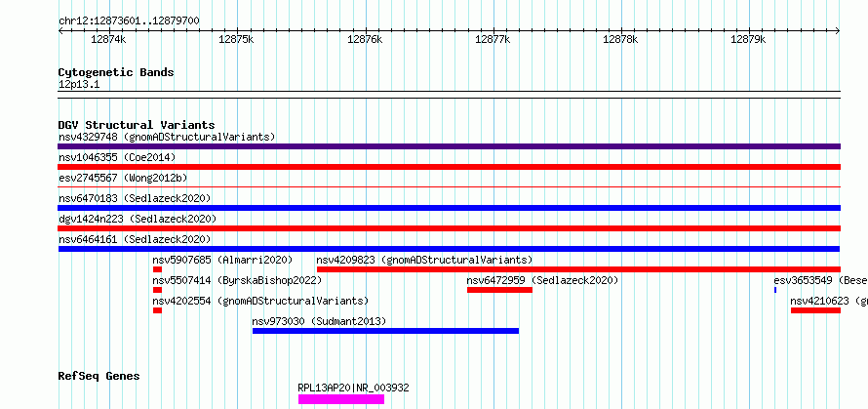The height and width of the screenshot is (409, 868).
Task: Open the nsv4329748 (gnomADStructuralVariants) label
Action: click(167, 137)
